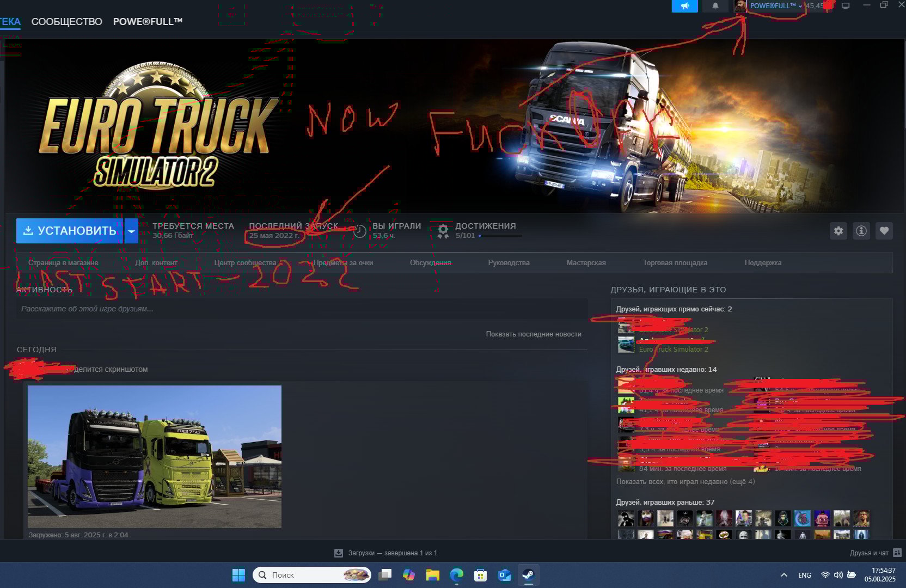Click the achievements trophy icon
Viewport: 906px width, 588px height.
[x=443, y=231]
